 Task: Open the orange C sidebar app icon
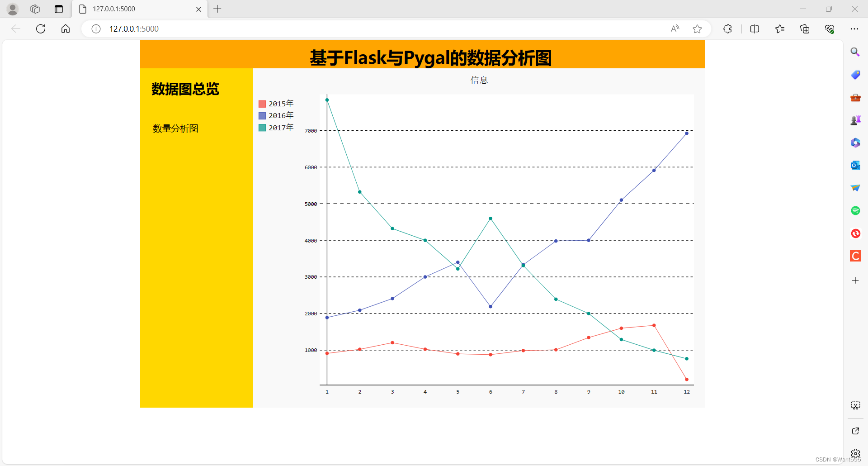point(855,256)
